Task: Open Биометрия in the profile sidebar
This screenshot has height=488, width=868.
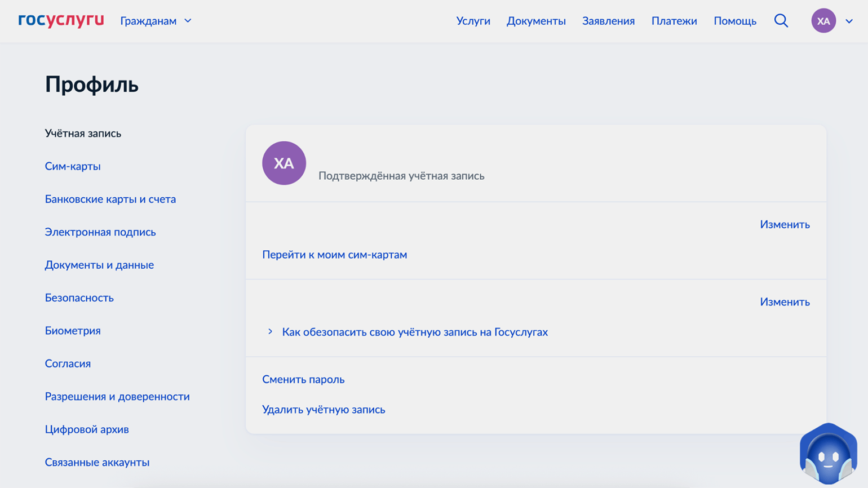Action: coord(73,331)
